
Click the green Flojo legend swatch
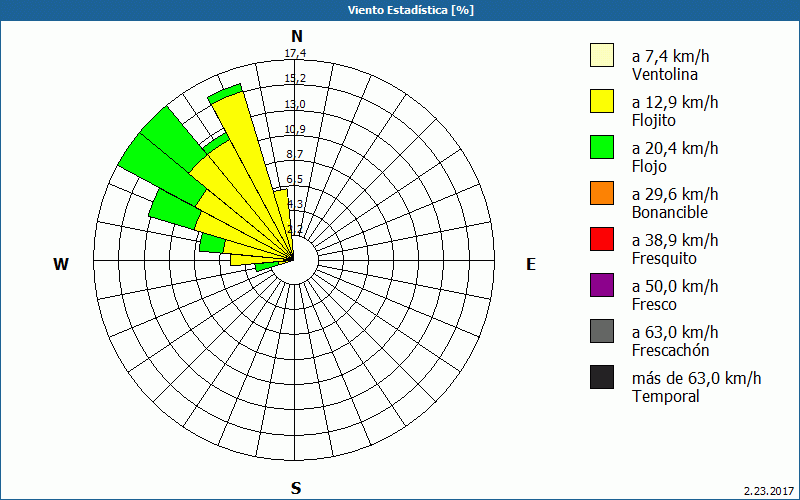point(602,147)
